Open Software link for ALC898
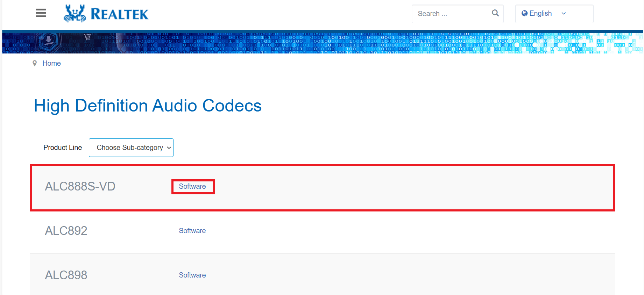The height and width of the screenshot is (295, 644). [x=192, y=275]
